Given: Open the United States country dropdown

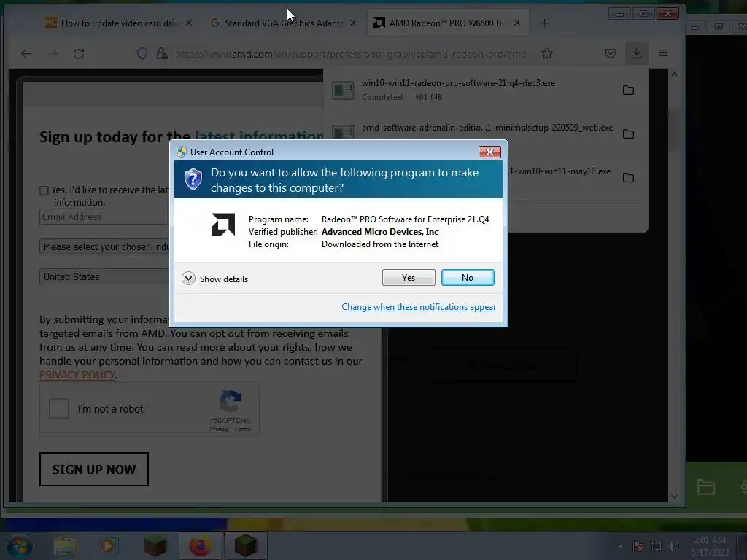Looking at the screenshot, I should (x=104, y=276).
